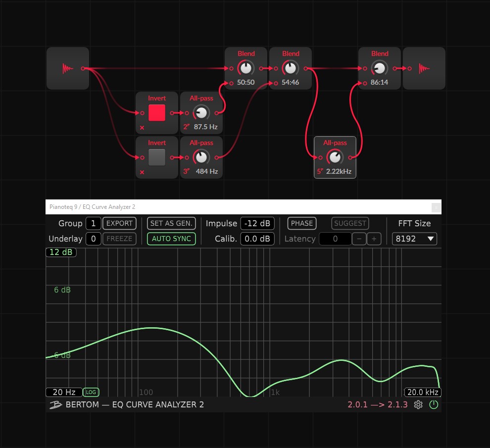The width and height of the screenshot is (490, 448).
Task: Click the audio input waveform node
Action: coord(68,68)
